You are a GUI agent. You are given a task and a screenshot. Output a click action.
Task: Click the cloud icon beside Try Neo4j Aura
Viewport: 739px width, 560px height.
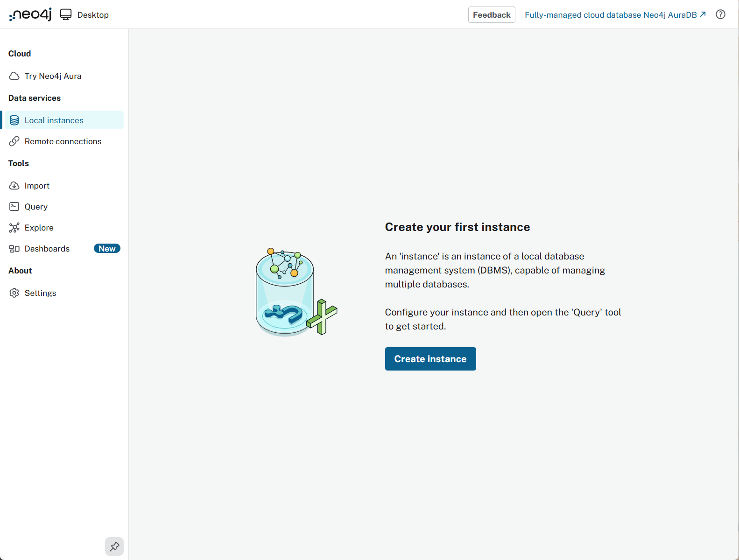point(14,76)
